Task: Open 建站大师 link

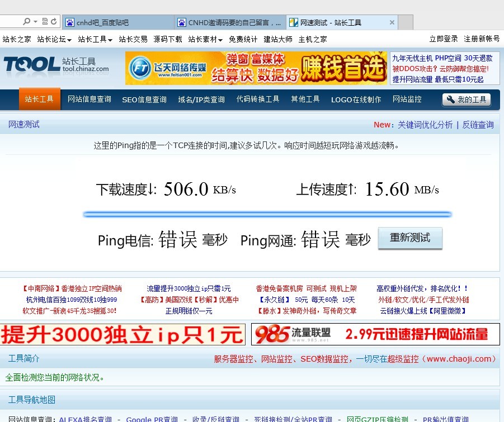Action: tap(278, 39)
